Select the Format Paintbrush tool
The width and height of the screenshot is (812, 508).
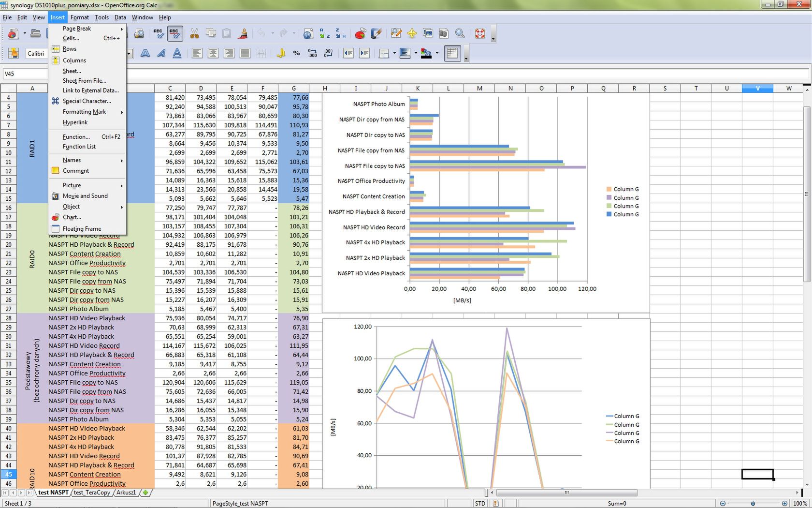coord(243,33)
